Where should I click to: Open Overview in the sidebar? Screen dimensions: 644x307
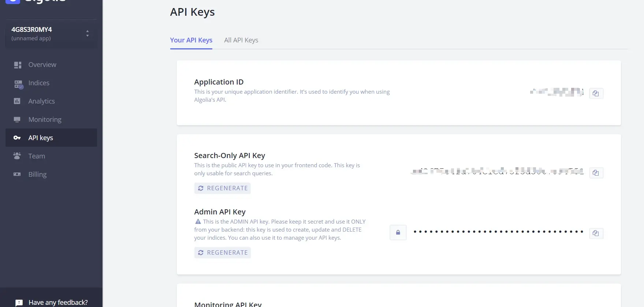click(51, 65)
